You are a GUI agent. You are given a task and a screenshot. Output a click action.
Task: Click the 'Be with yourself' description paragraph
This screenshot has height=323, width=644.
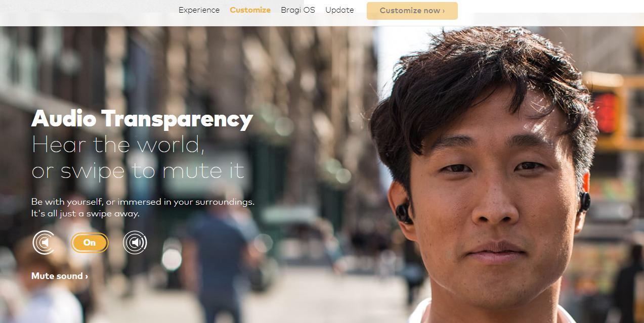coord(143,207)
